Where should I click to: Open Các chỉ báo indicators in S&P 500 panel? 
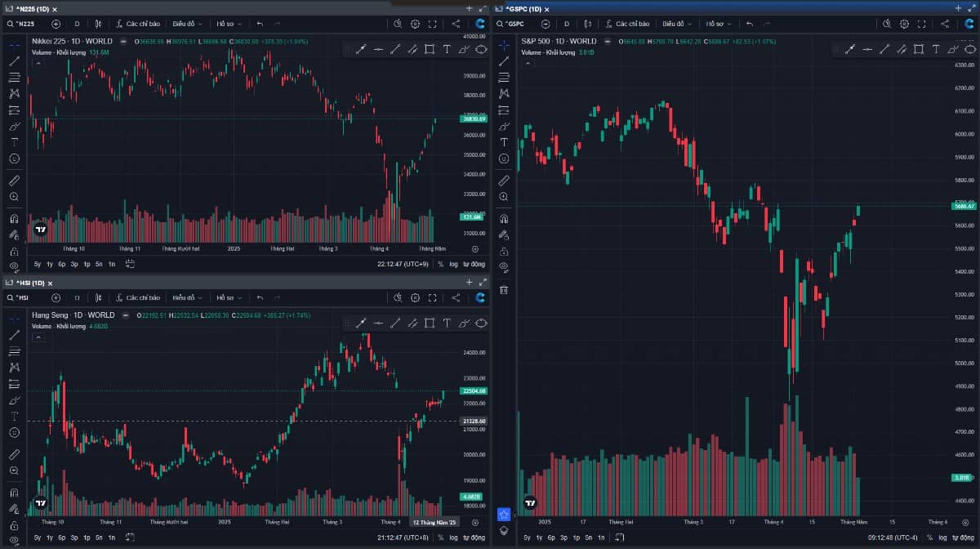coord(627,24)
